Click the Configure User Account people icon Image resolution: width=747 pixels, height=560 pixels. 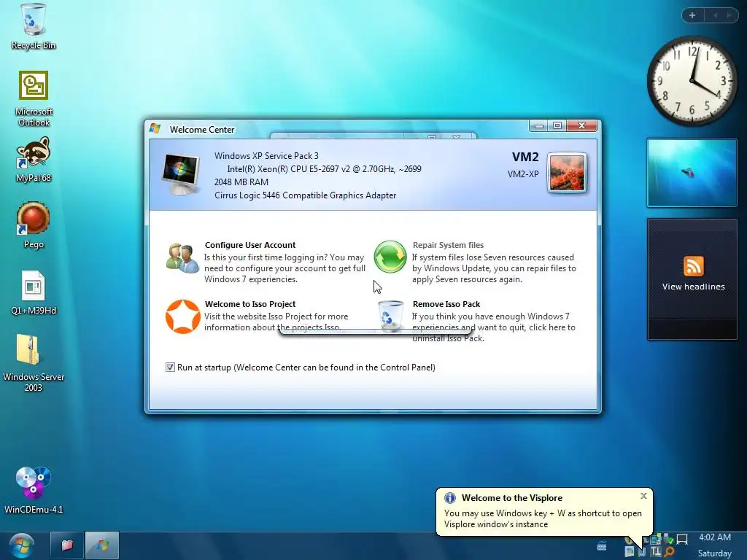point(182,259)
